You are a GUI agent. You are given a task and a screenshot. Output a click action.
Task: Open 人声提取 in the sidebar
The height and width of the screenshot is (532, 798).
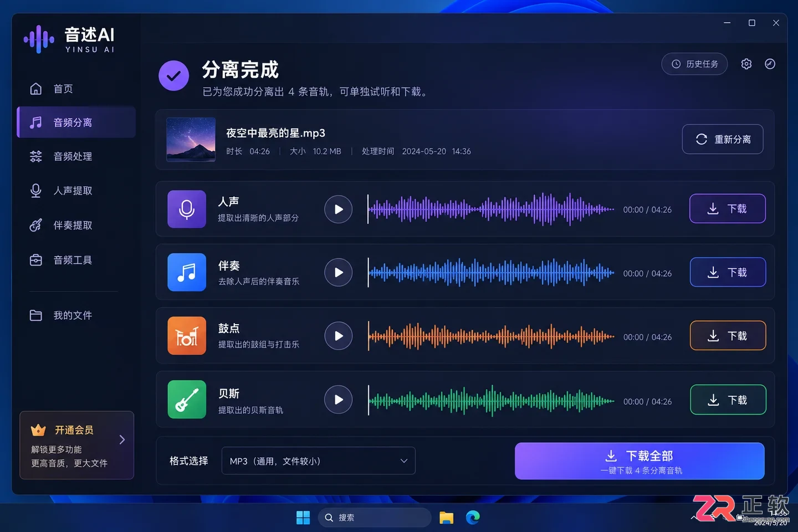76,191
